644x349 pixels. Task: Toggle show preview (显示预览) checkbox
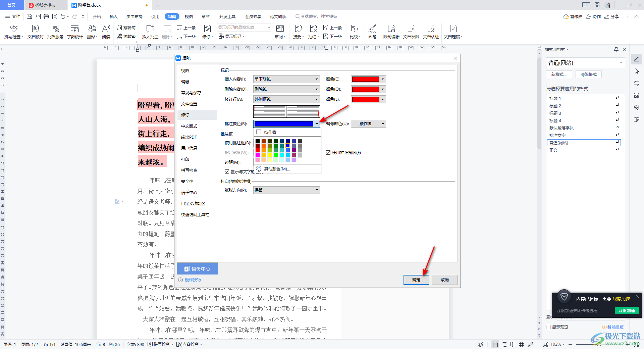coord(548,327)
